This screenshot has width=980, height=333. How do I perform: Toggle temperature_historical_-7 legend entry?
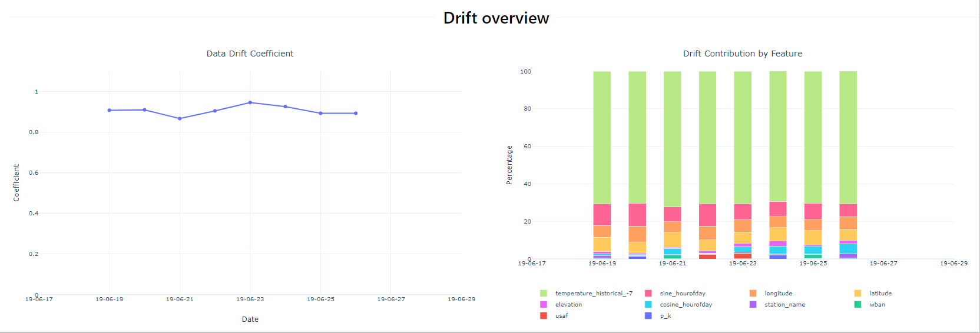point(587,293)
